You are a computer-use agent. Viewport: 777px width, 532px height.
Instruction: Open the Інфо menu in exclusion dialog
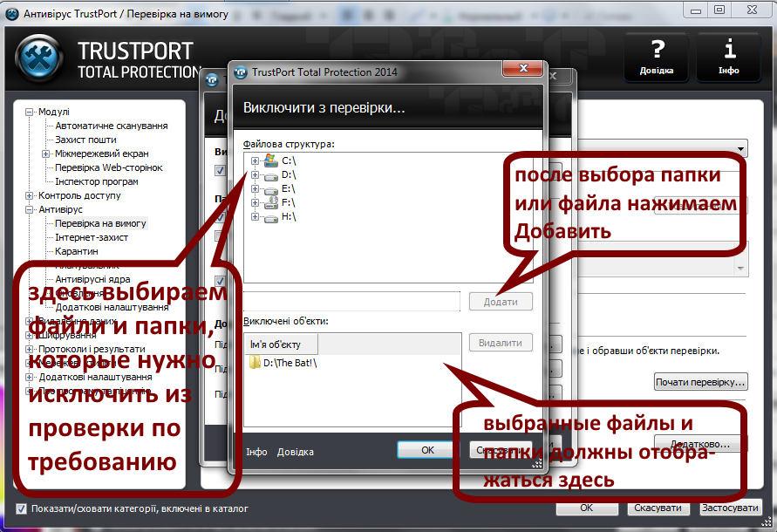(255, 452)
